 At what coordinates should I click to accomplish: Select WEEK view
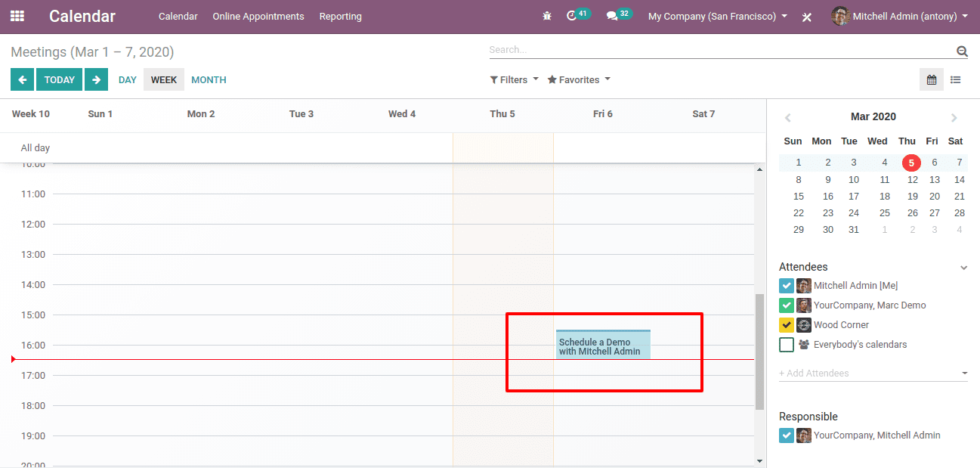164,79
